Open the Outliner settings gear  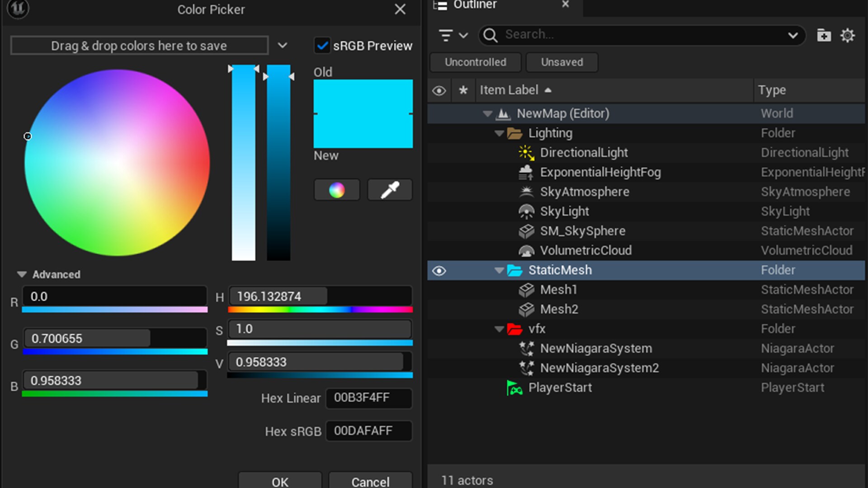tap(848, 35)
